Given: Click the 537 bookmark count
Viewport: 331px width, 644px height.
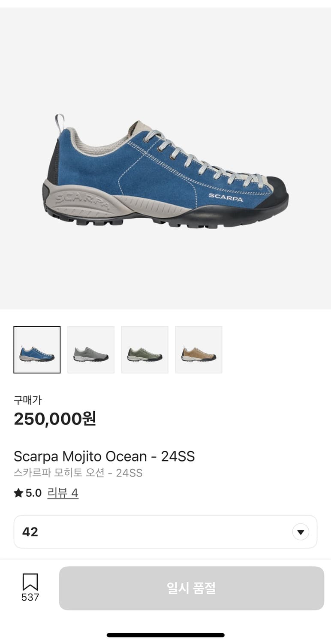Looking at the screenshot, I should 30,597.
